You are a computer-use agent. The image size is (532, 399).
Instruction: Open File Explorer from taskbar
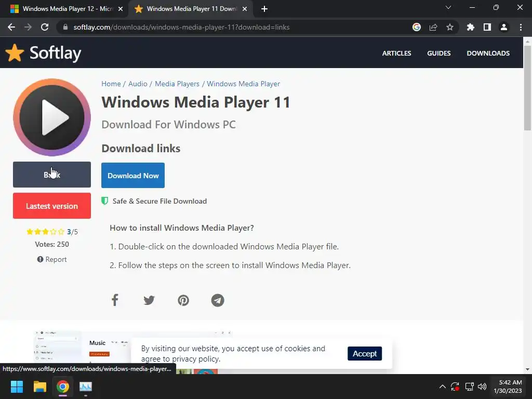point(39,387)
